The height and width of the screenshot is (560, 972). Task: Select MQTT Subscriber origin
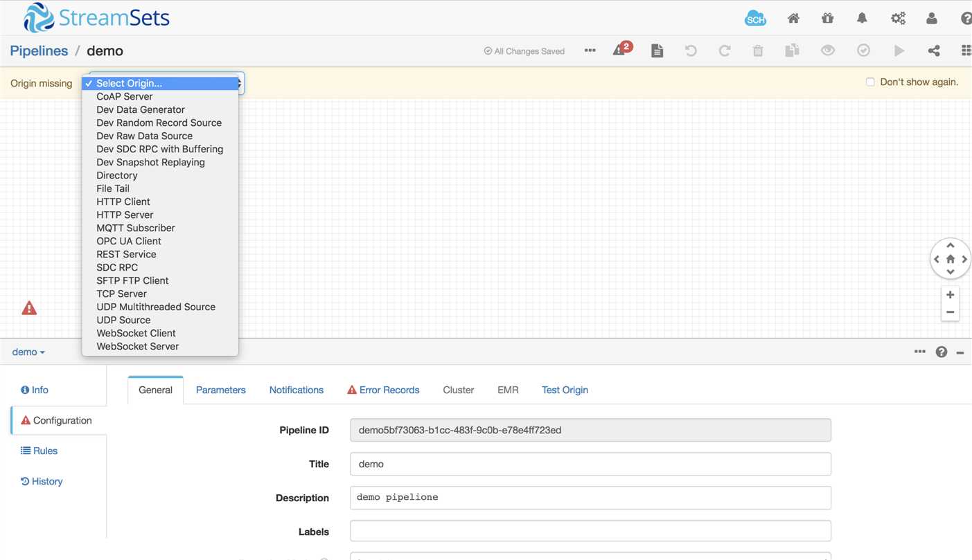click(160, 228)
